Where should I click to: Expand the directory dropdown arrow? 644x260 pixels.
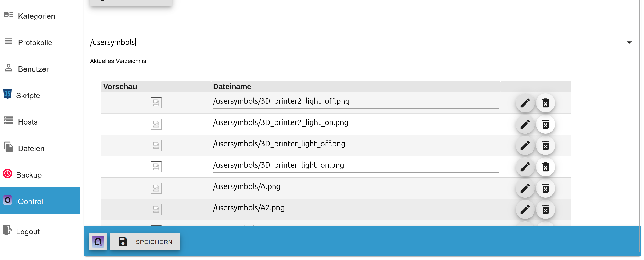click(x=629, y=42)
